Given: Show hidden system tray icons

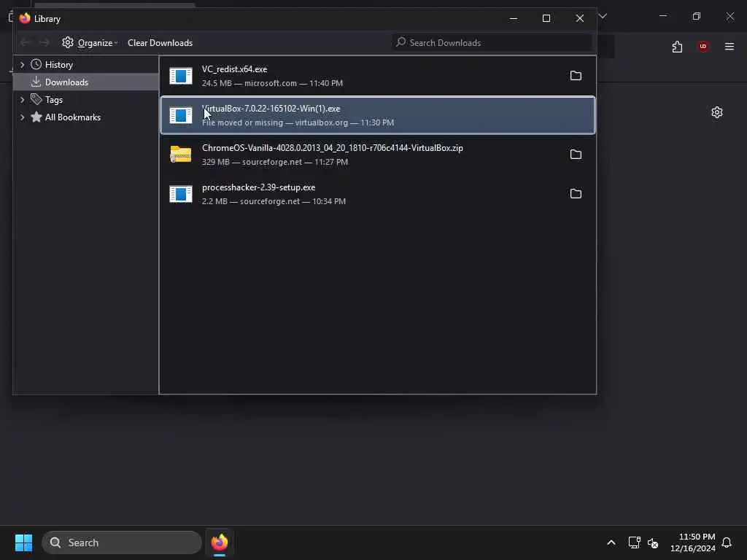Looking at the screenshot, I should [x=611, y=542].
